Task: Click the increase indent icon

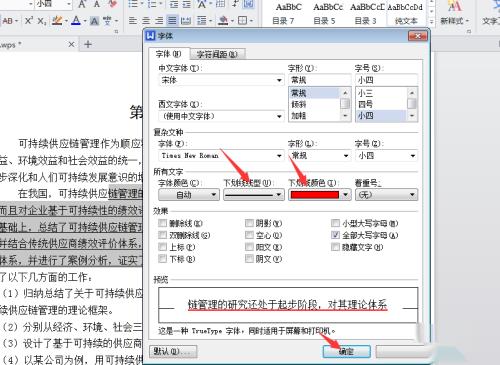Action: pyautogui.click(x=186, y=4)
